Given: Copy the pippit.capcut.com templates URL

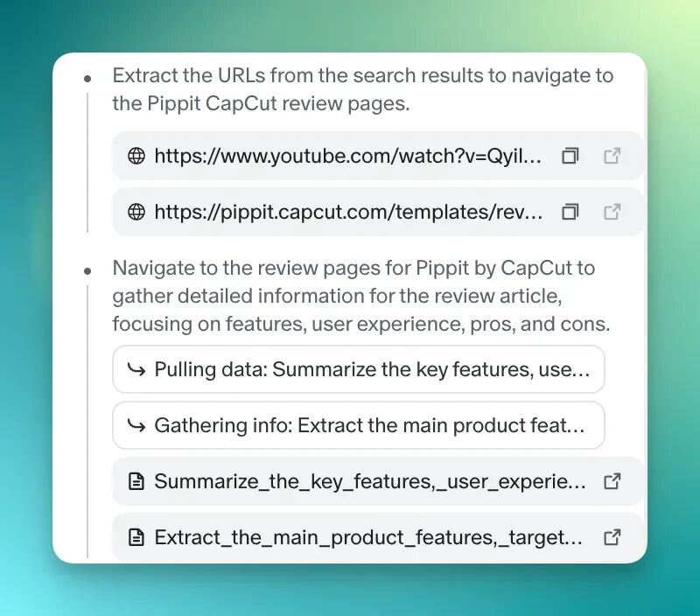Looking at the screenshot, I should [x=570, y=212].
